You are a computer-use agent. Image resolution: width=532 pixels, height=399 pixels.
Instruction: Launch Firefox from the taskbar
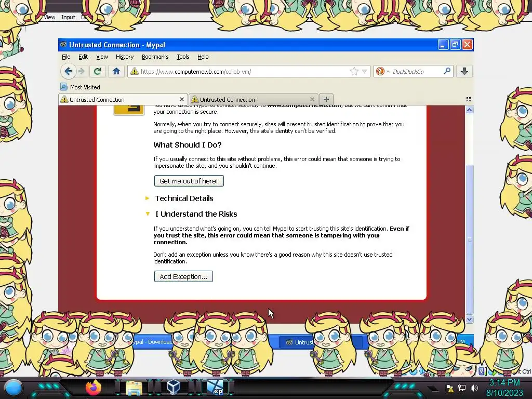pyautogui.click(x=94, y=388)
